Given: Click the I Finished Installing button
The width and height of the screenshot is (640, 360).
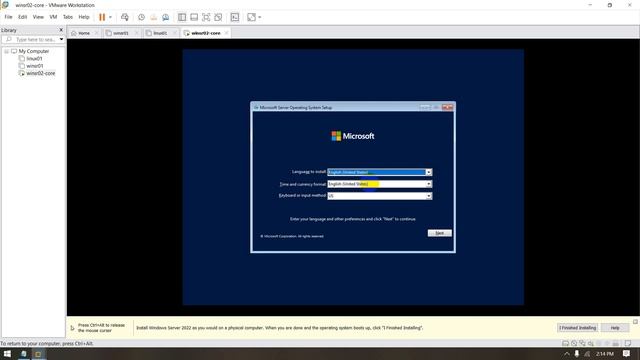Looking at the screenshot, I should (578, 328).
